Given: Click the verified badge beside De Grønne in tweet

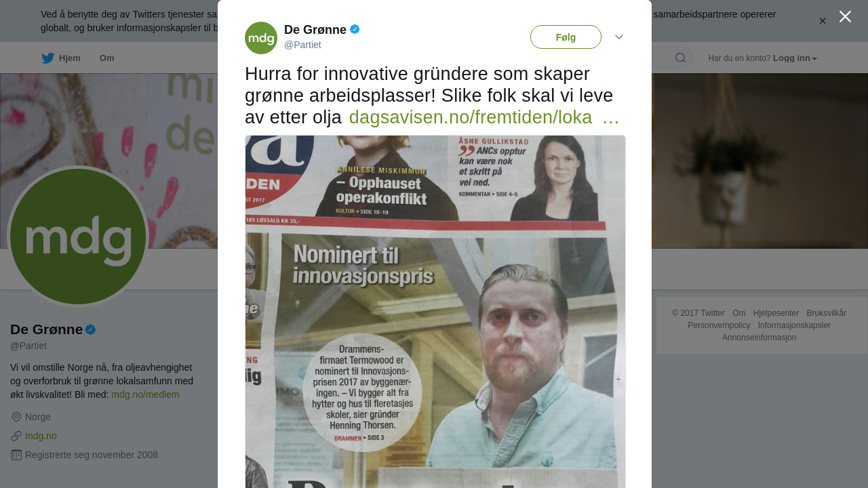Looking at the screenshot, I should click(x=355, y=29).
